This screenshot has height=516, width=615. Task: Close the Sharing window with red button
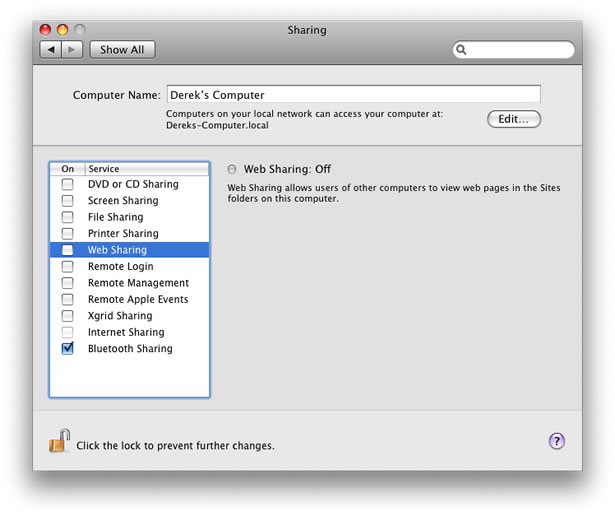point(45,30)
